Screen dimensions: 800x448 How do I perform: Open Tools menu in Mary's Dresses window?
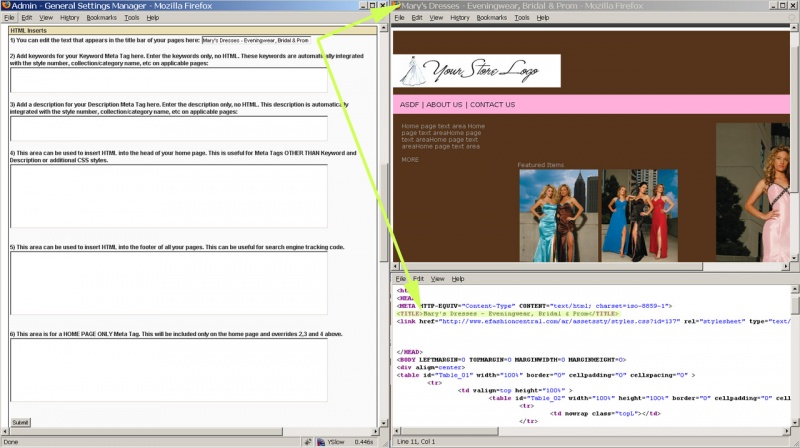coord(522,17)
